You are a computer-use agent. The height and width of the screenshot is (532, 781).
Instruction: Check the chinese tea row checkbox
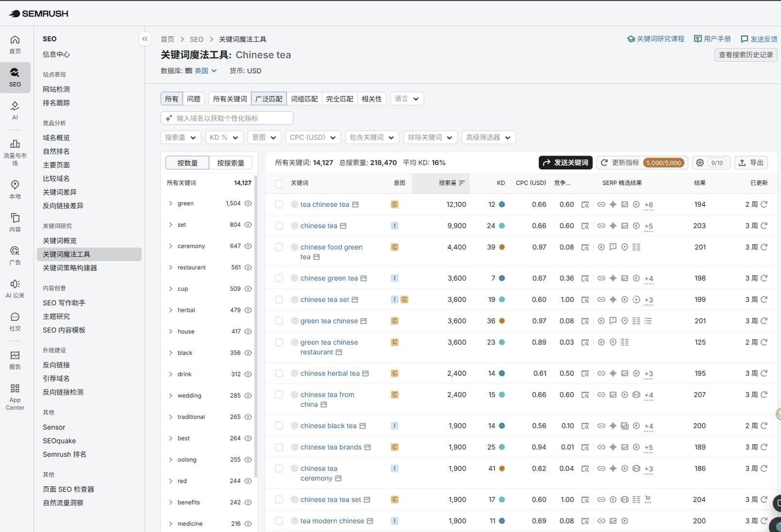click(279, 226)
